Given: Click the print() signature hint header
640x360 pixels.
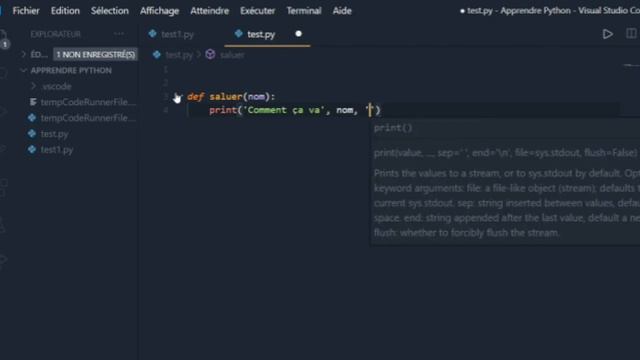Looking at the screenshot, I should click(x=393, y=128).
